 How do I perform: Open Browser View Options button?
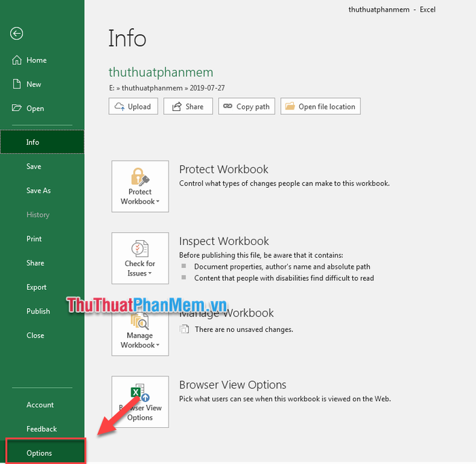click(140, 402)
